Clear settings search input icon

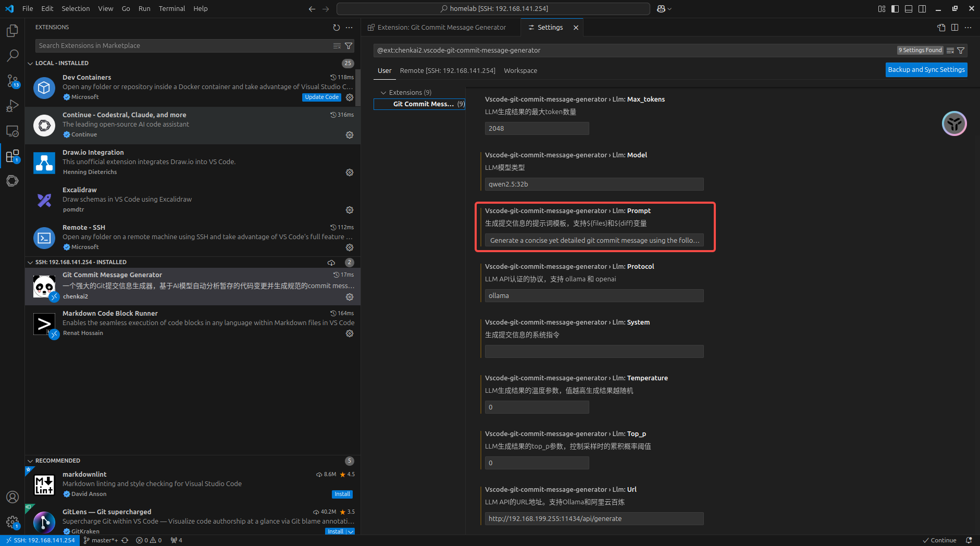point(950,51)
